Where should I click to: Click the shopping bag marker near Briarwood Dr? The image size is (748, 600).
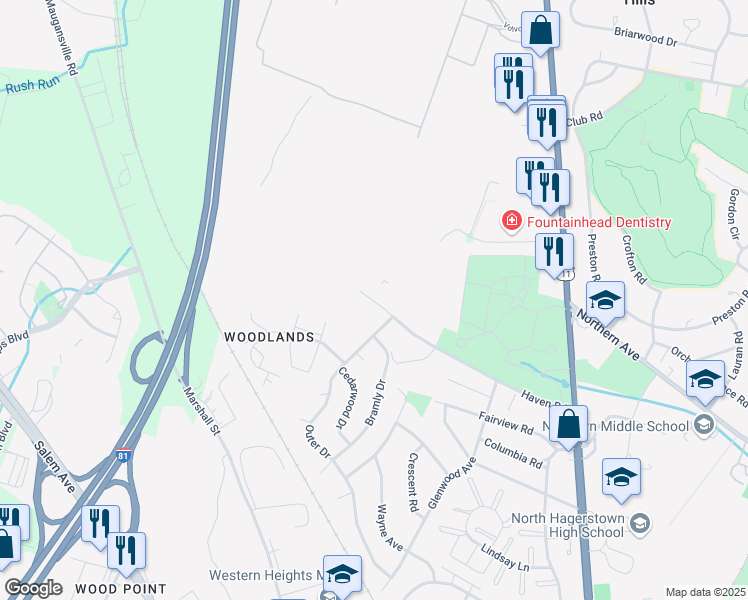(540, 31)
